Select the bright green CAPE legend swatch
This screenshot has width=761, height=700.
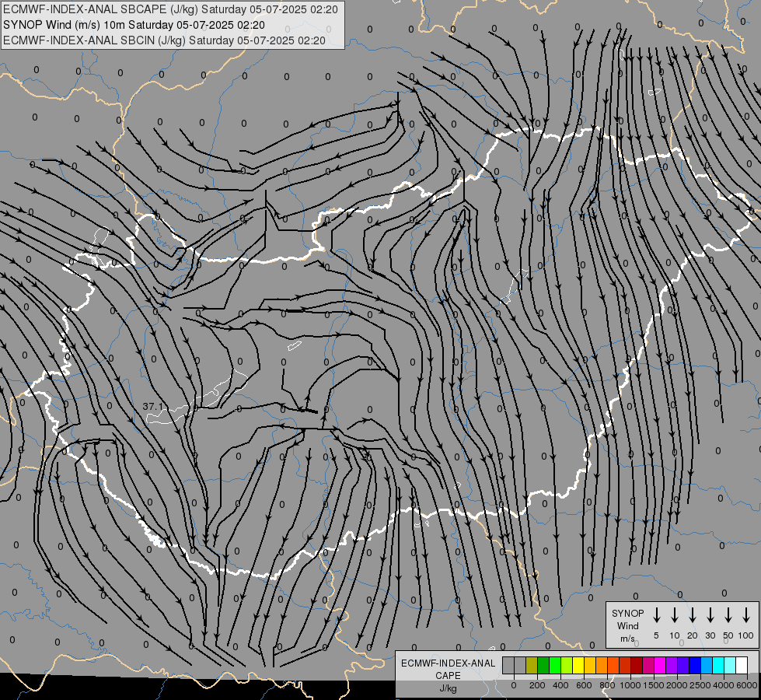pos(555,665)
